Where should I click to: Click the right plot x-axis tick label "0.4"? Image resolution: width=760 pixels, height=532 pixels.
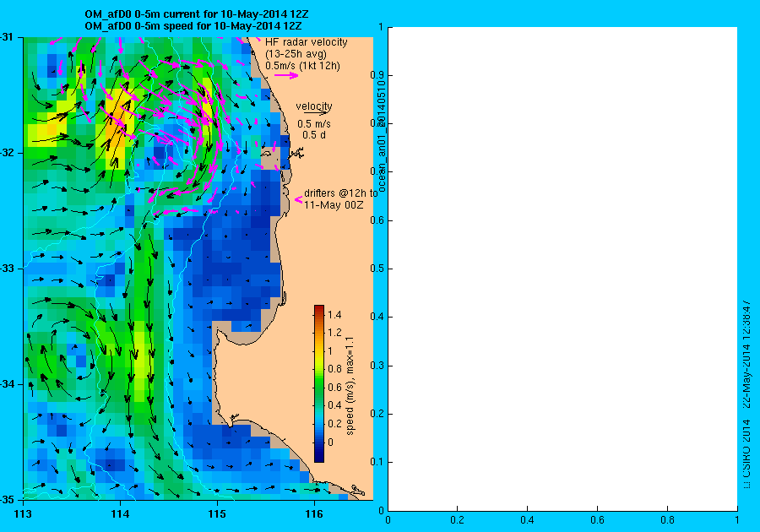coord(527,520)
